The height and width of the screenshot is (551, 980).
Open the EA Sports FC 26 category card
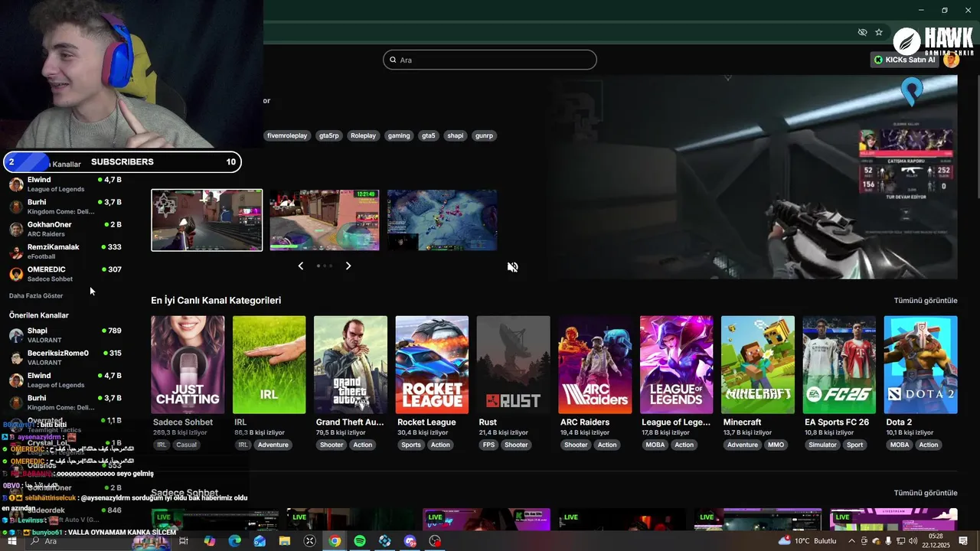[x=839, y=365]
